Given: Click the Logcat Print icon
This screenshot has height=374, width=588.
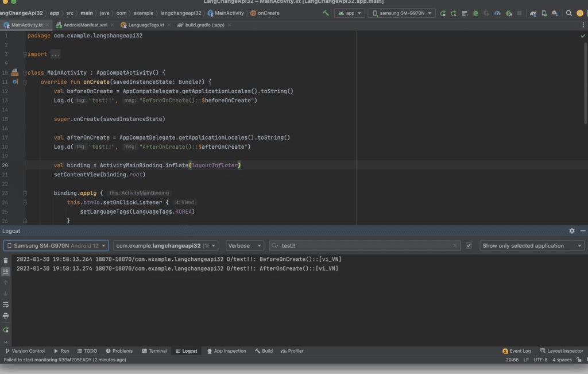Looking at the screenshot, I should click(6, 315).
